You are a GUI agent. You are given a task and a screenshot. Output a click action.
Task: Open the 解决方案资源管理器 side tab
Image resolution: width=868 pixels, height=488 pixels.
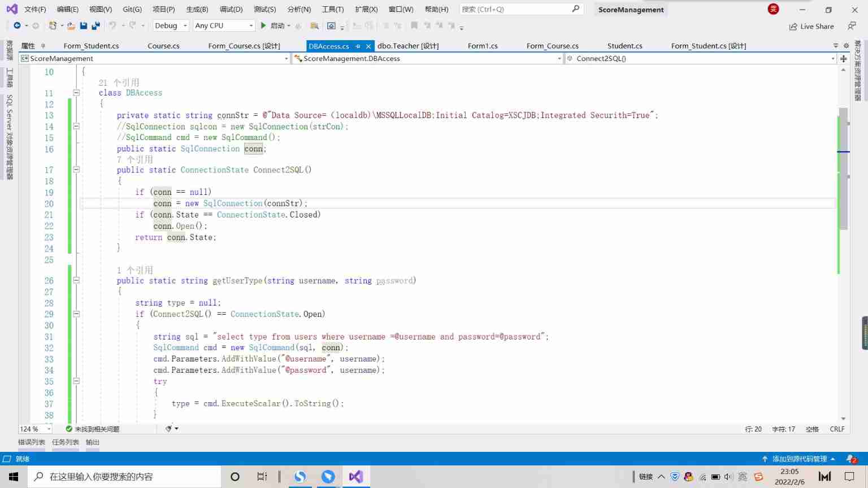(x=858, y=71)
